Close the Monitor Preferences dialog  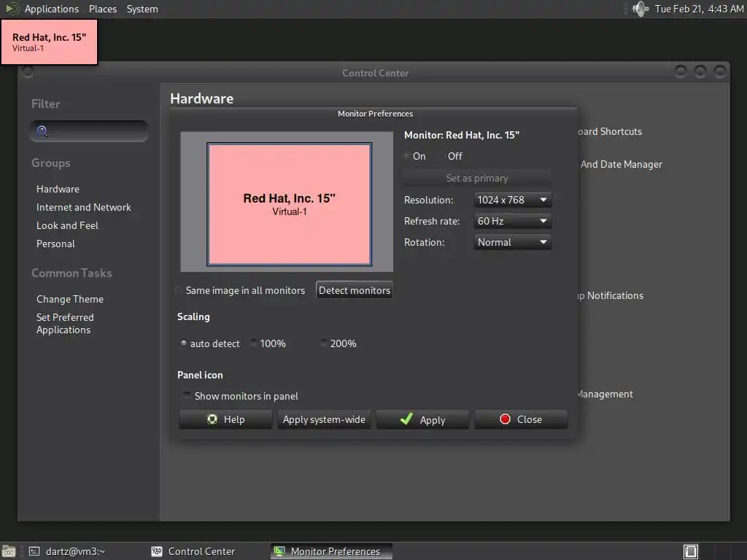tap(521, 419)
